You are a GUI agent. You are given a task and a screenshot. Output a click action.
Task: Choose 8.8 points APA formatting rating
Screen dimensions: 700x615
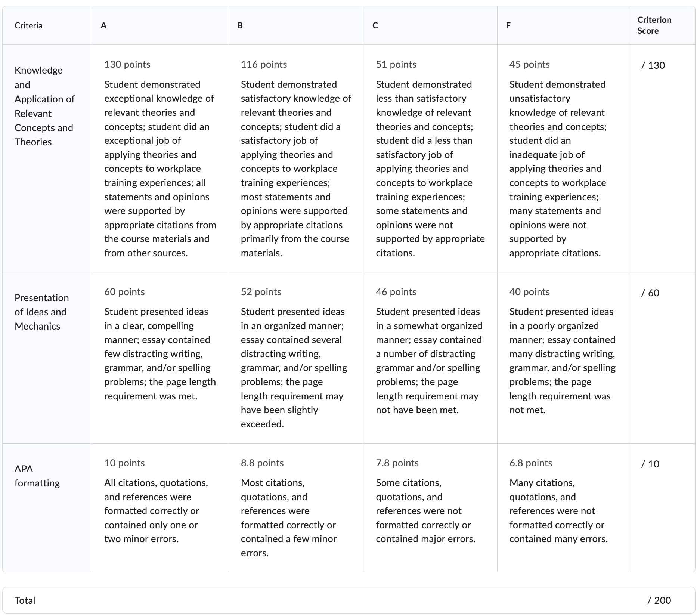click(296, 508)
